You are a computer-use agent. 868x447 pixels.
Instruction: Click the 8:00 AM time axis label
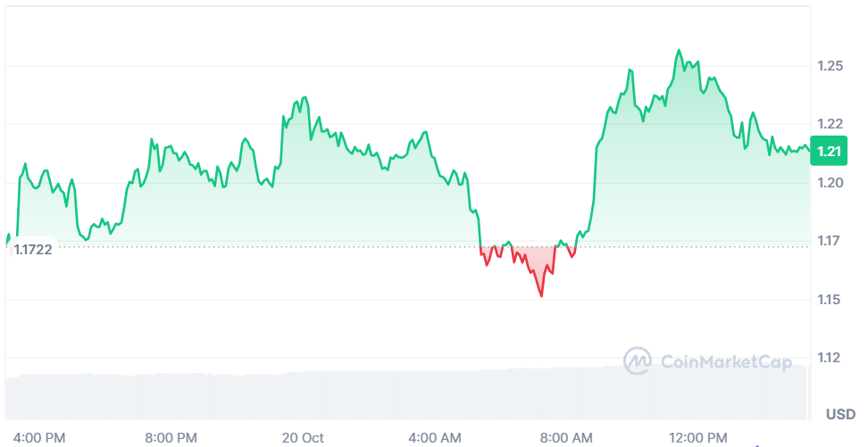tap(566, 437)
